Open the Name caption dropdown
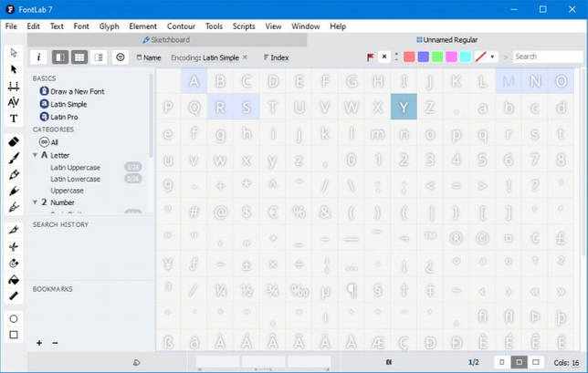 149,57
